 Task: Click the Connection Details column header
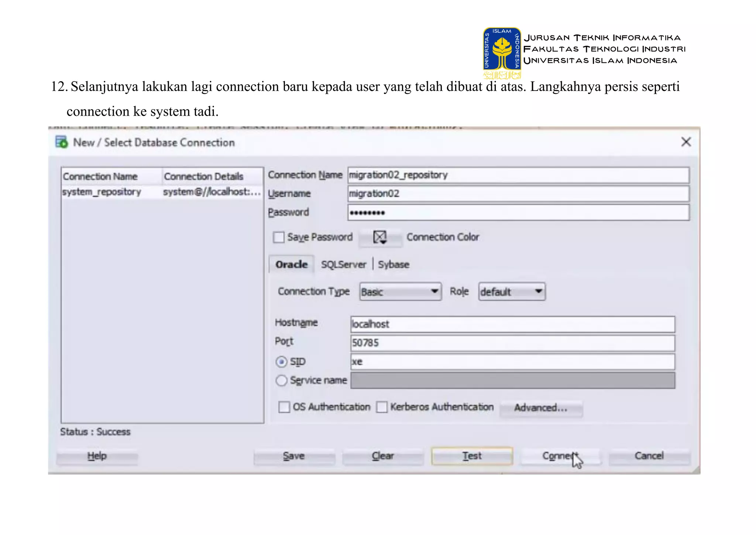(213, 177)
